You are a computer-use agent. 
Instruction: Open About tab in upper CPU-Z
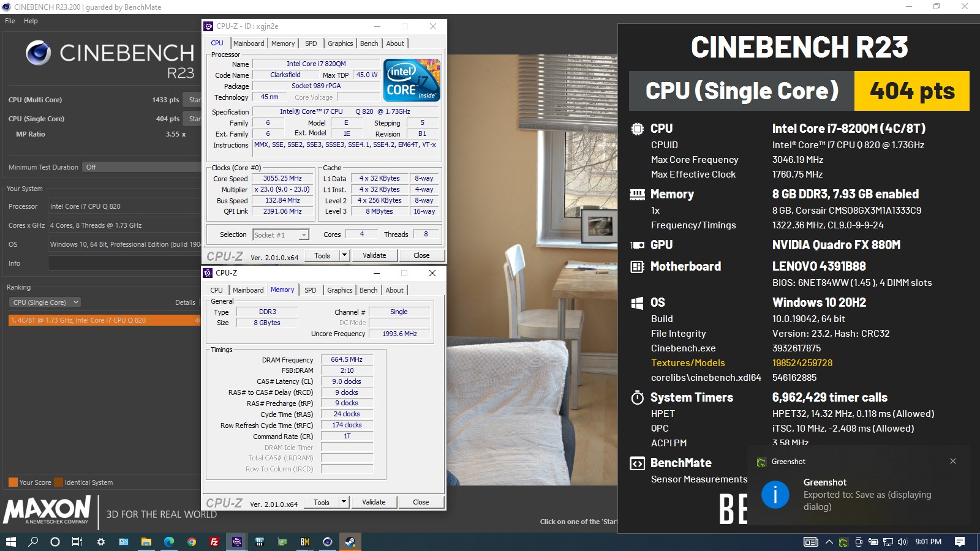395,43
